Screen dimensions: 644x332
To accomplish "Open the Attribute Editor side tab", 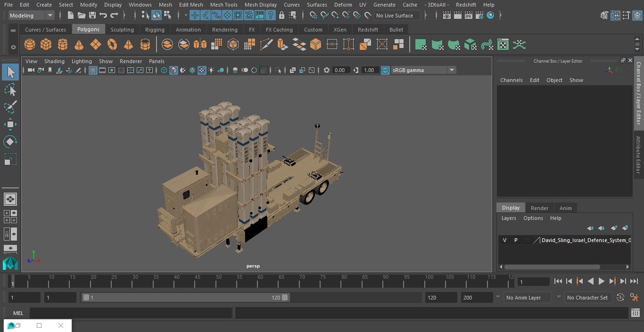I will [639, 155].
